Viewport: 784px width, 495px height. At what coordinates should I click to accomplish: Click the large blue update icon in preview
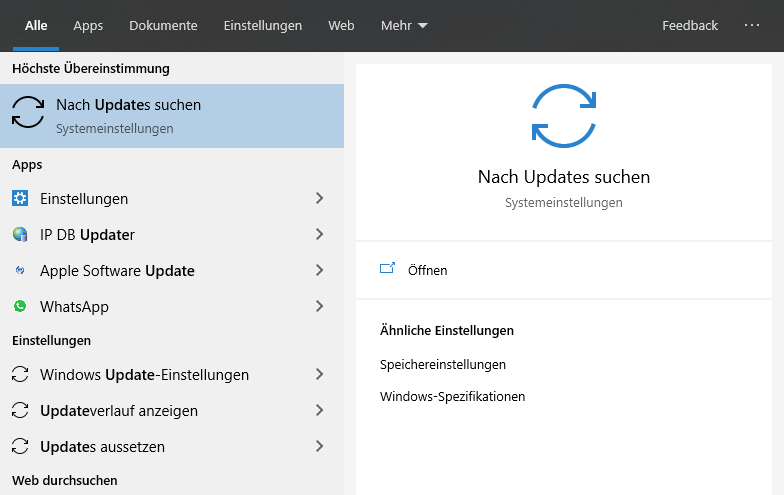click(x=564, y=116)
